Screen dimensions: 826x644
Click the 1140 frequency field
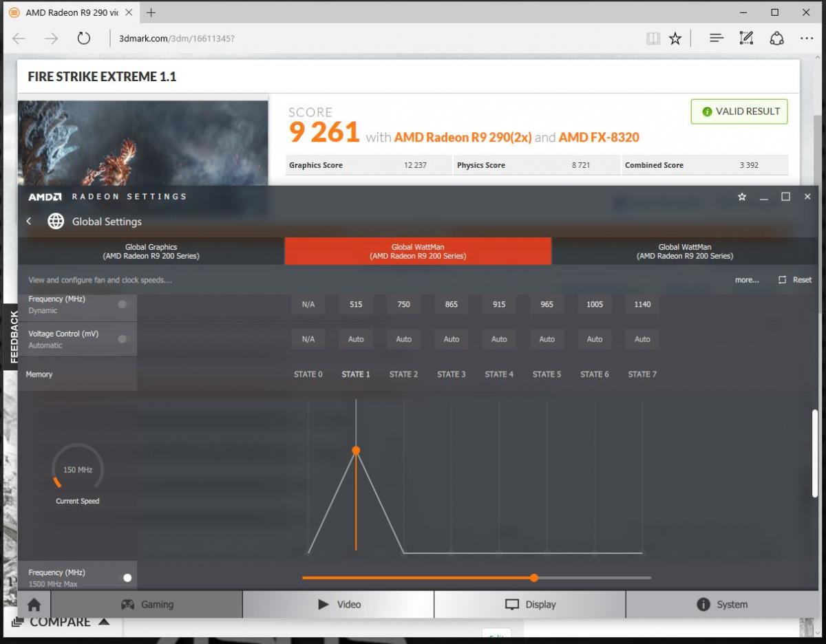click(642, 304)
